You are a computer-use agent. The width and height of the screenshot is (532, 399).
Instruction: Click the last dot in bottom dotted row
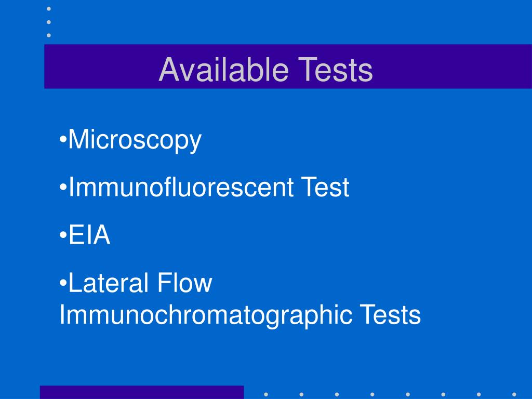tap(514, 394)
